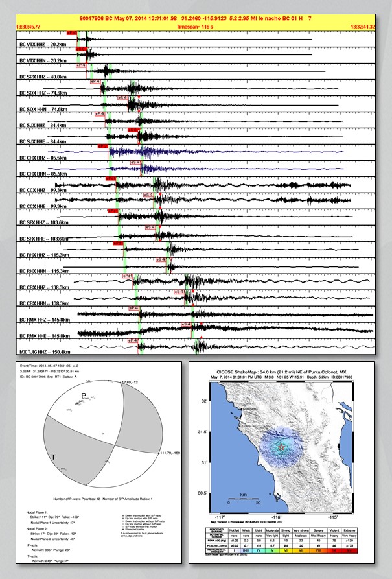Select the BC RHX HHZ -- 115.3km label
392x579 pixels.
pos(44,255)
